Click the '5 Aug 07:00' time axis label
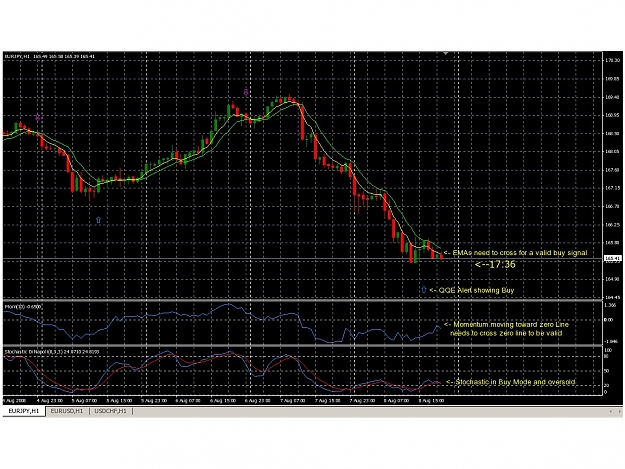 point(84,400)
